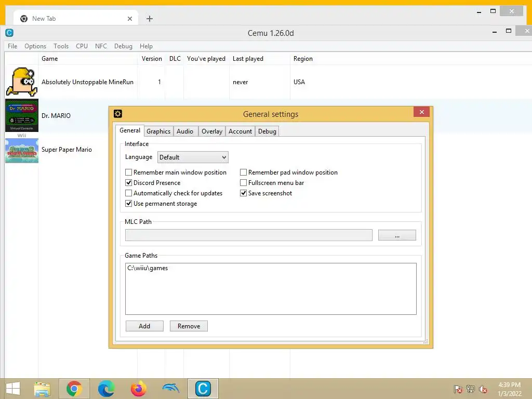
Task: Sort by You've played column header
Action: coord(206,59)
